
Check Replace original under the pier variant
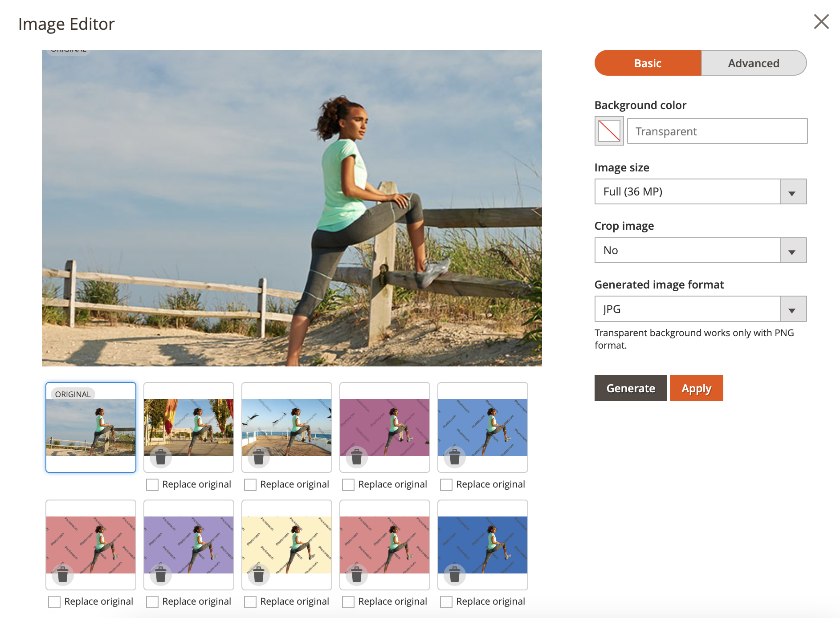pos(250,484)
